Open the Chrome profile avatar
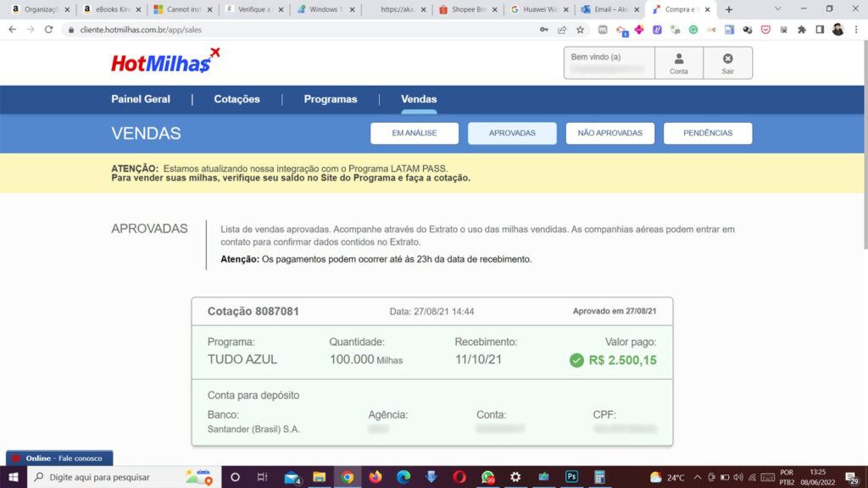The image size is (868, 488). 837,30
